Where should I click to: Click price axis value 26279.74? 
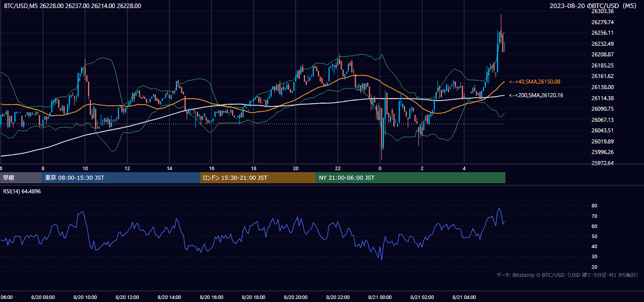coord(602,22)
